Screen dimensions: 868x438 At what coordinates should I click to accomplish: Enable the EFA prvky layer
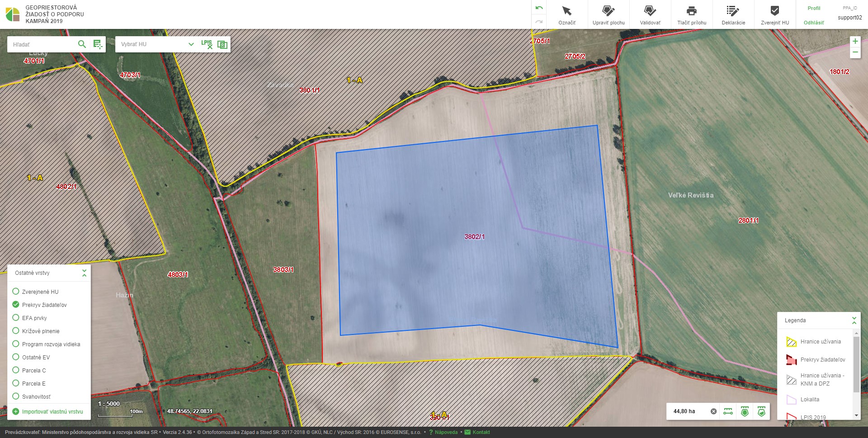(16, 318)
